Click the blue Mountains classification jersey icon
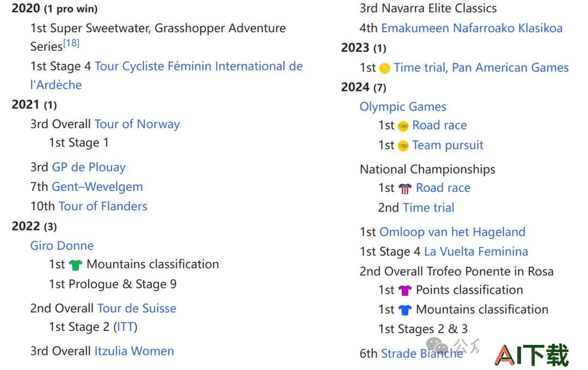This screenshot has height=370, width=588. (x=405, y=310)
